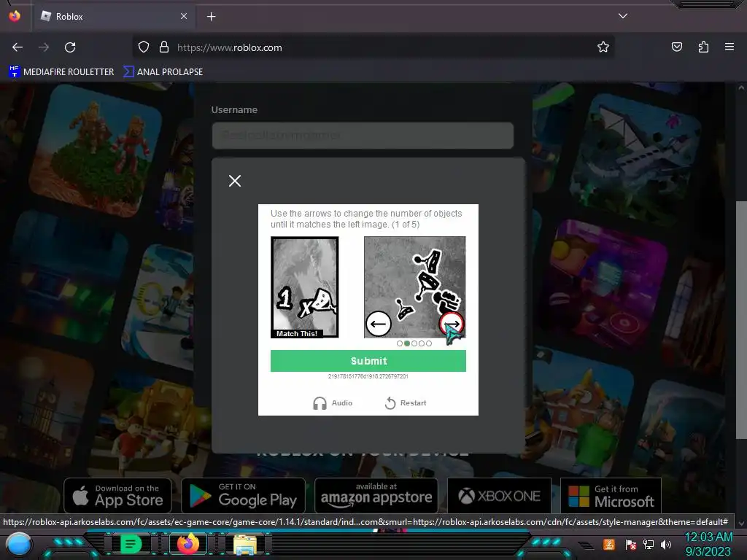Screen dimensions: 747x560
Task: Select the first progress dot
Action: click(400, 343)
